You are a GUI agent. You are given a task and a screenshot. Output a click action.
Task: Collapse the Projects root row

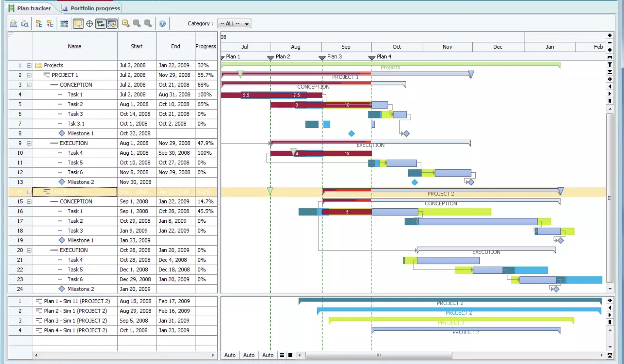point(29,65)
